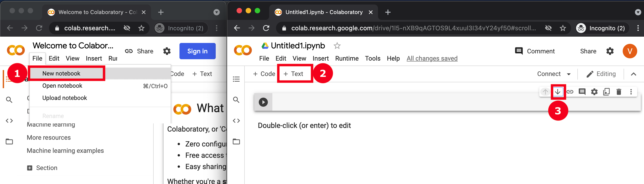The height and width of the screenshot is (184, 644).
Task: Collapse header with chevron up arrow
Action: click(x=633, y=74)
